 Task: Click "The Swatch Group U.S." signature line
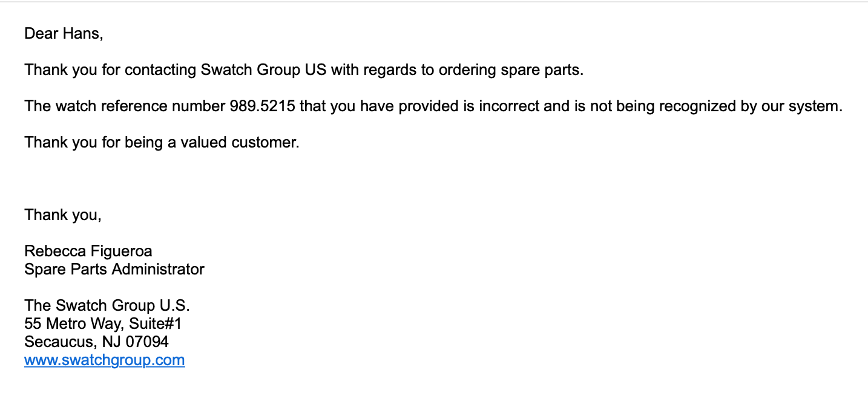click(x=107, y=305)
